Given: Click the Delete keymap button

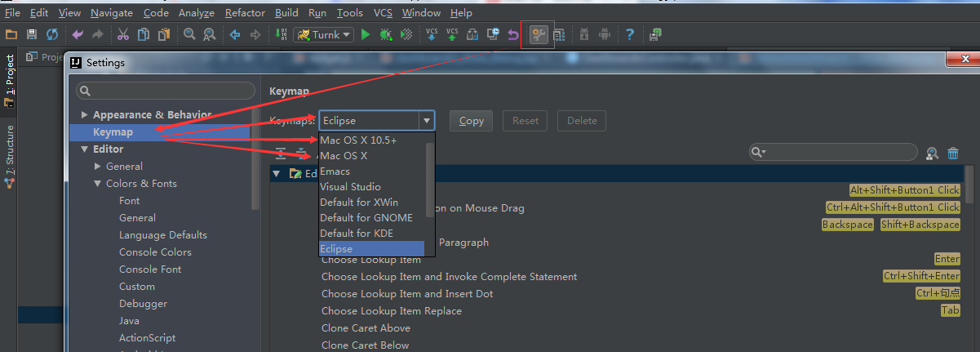Looking at the screenshot, I should [x=582, y=121].
